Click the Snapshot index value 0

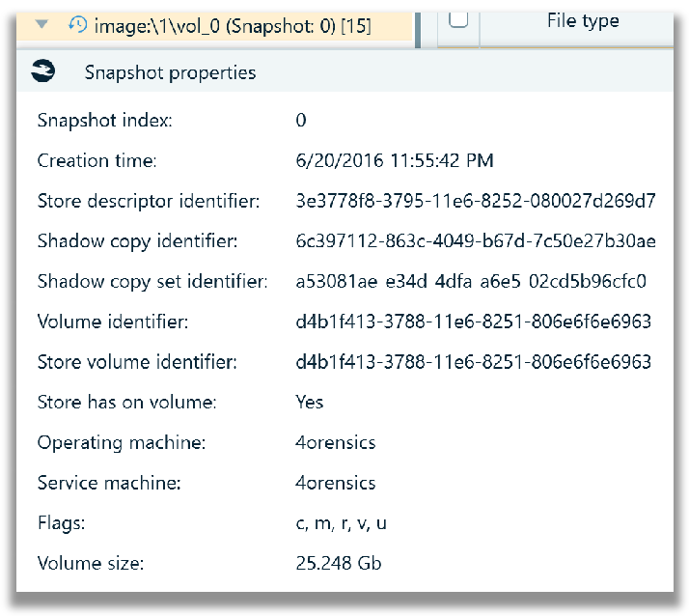pos(301,120)
